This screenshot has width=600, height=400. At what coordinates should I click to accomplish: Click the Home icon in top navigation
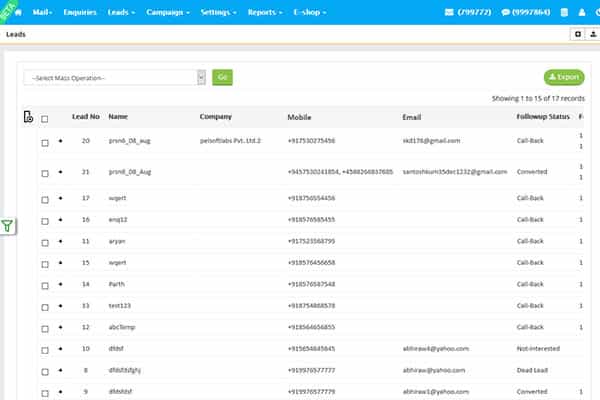click(x=17, y=12)
